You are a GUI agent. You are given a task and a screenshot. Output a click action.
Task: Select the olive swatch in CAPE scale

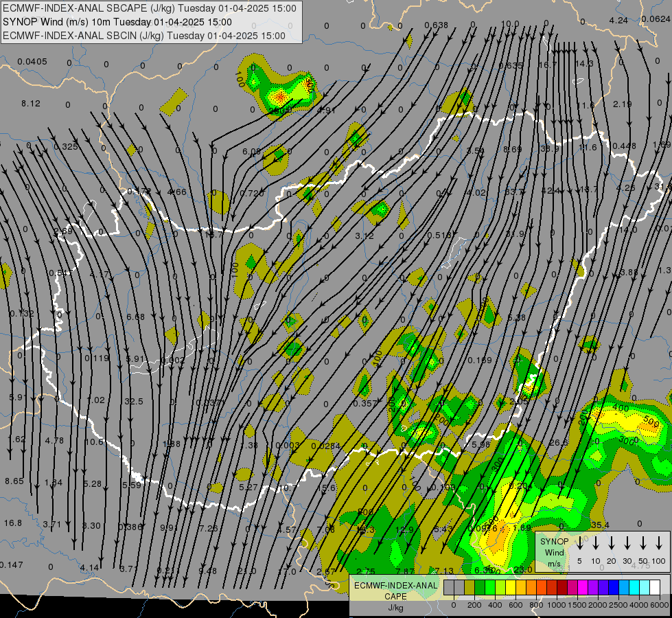tap(470, 588)
